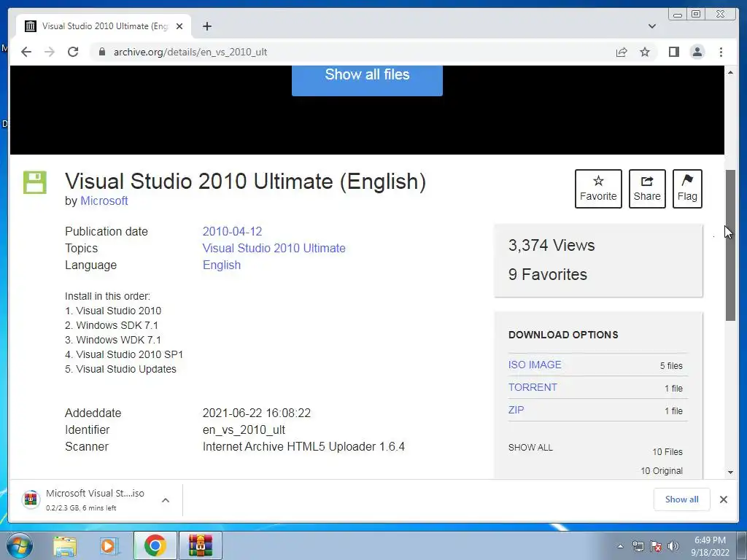747x560 pixels.
Task: Flag this item with Flag button
Action: (x=687, y=189)
